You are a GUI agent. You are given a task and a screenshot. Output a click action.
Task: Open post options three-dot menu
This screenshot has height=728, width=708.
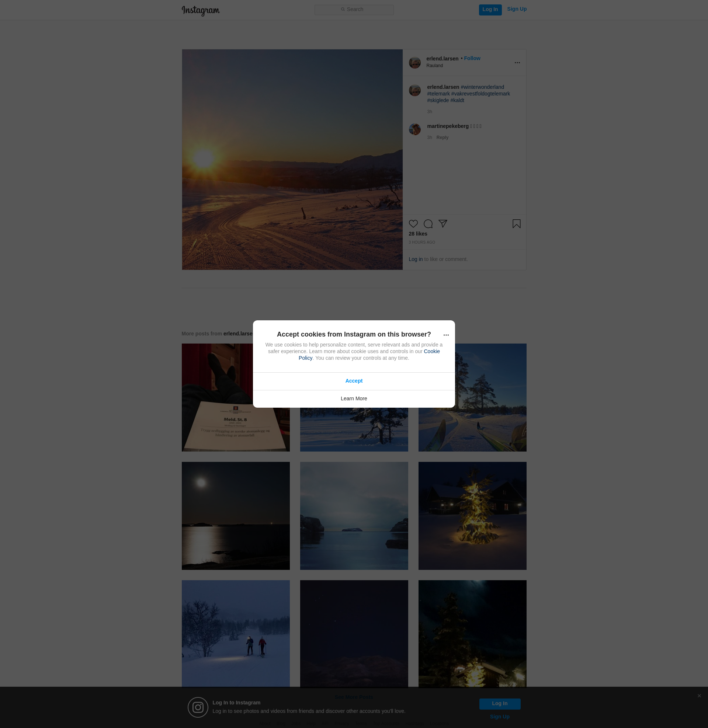tap(517, 63)
